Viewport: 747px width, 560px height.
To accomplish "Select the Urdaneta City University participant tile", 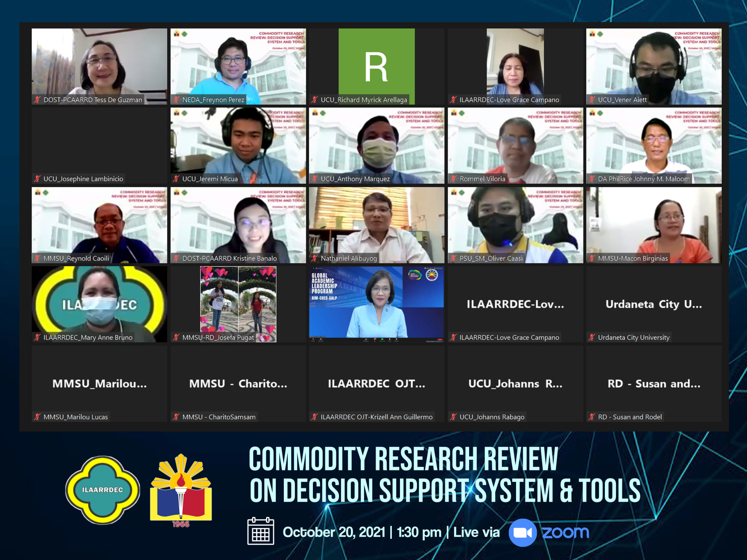I will [654, 304].
